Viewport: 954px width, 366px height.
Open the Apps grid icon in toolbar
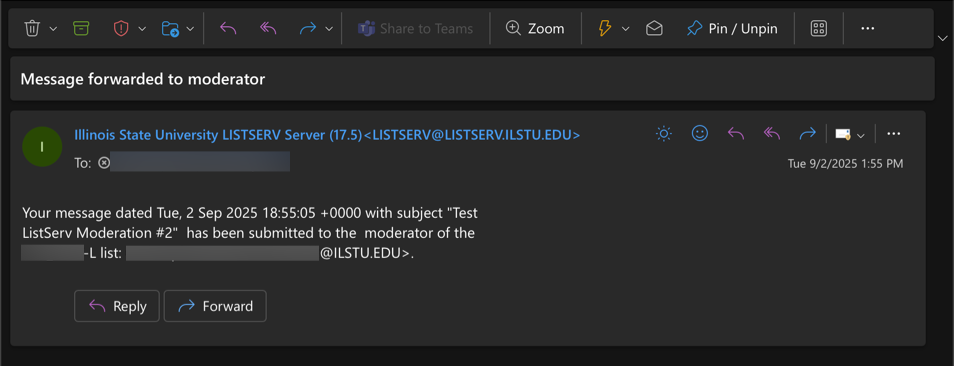819,28
